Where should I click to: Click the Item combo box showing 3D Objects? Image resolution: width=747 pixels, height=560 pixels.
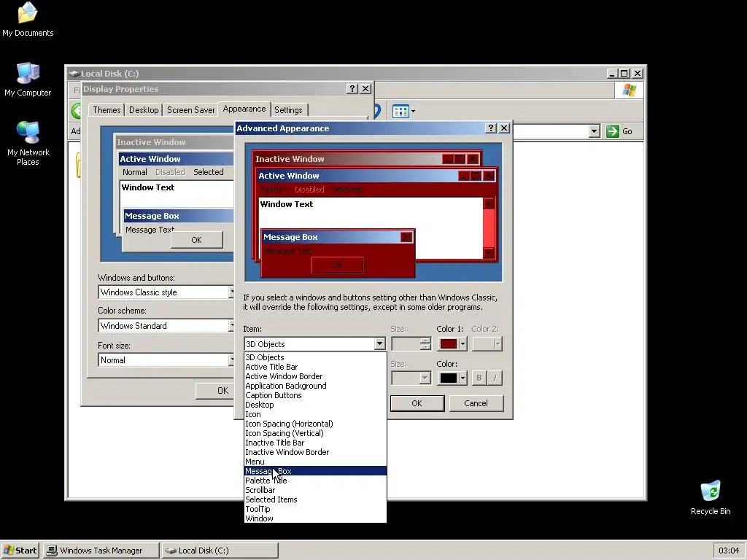pos(314,344)
